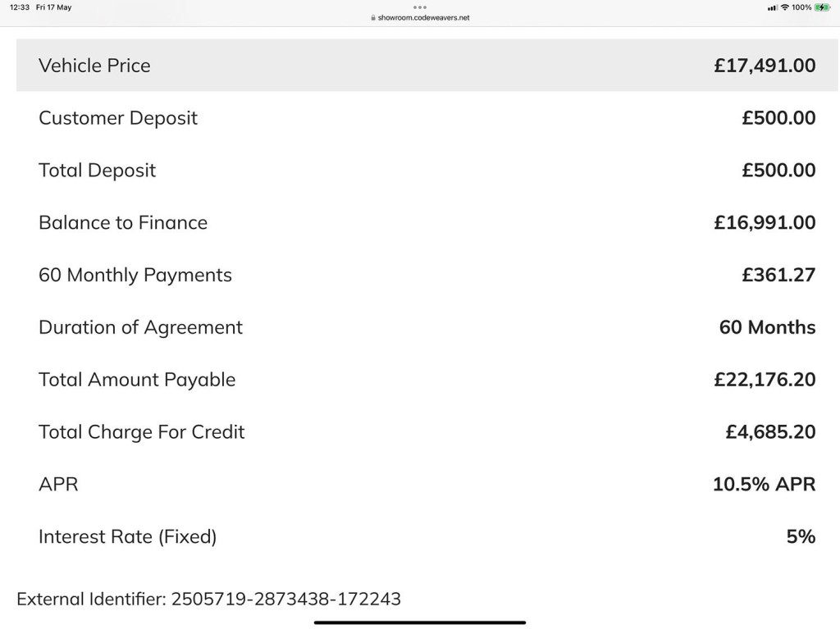This screenshot has height=629, width=840.
Task: Tap the three-dot multitasking icon
Action: (420, 7)
